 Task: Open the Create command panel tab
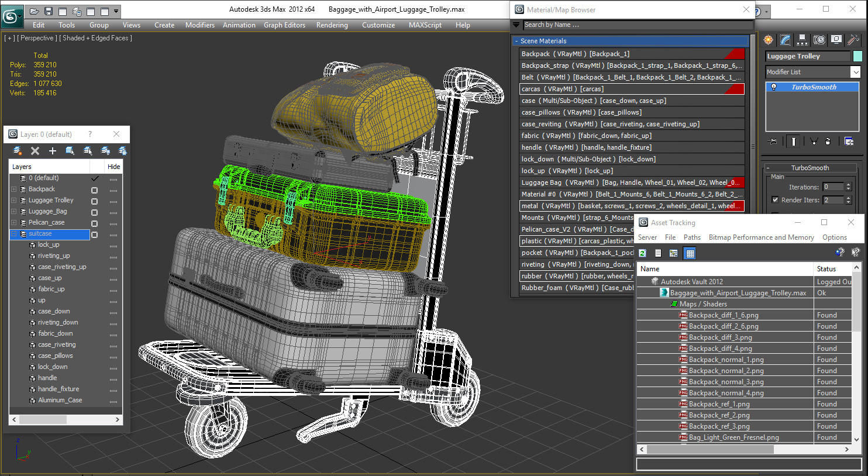769,40
